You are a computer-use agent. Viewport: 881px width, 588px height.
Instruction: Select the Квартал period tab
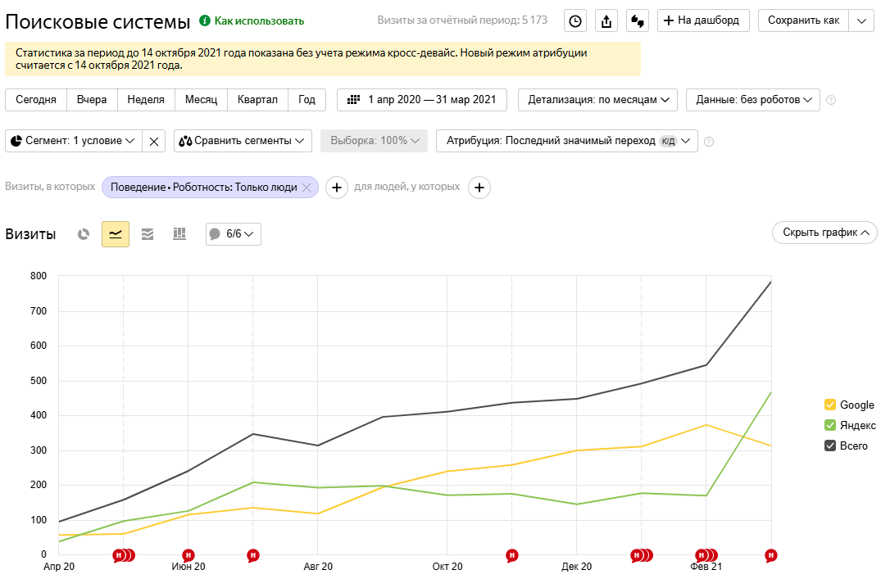257,100
